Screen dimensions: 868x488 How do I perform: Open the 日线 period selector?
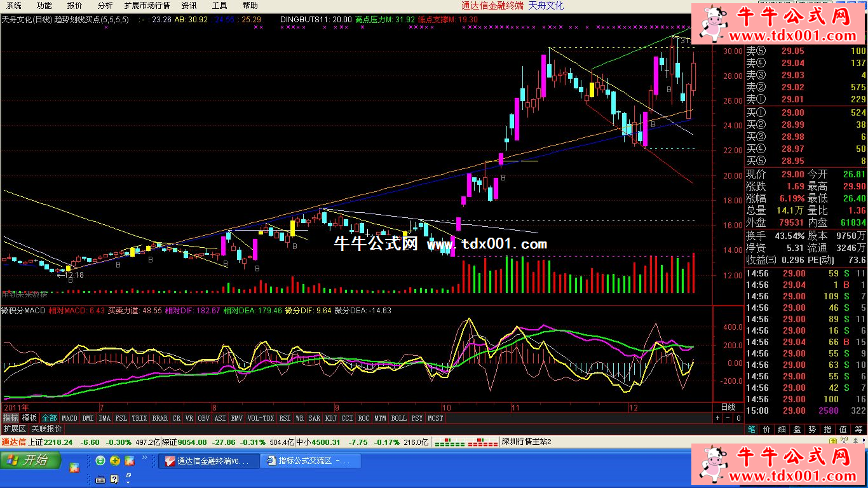[728, 407]
